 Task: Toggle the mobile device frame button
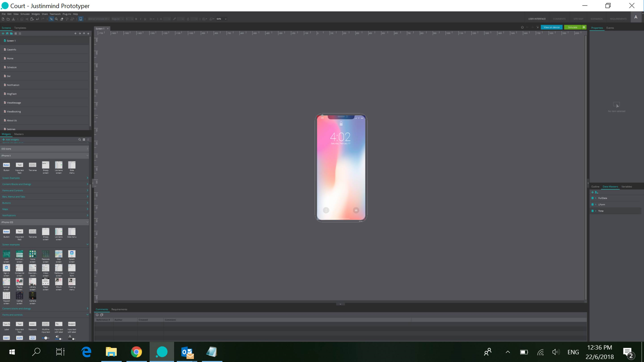[81, 19]
